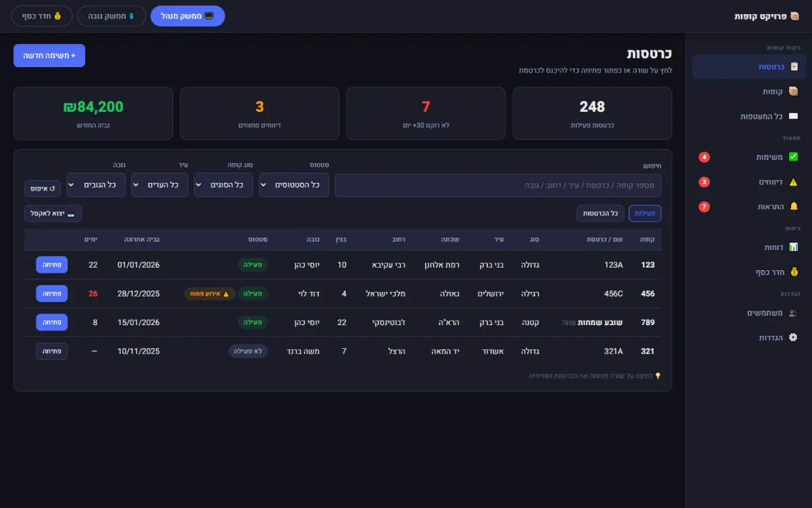This screenshot has width=812, height=508.
Task: Toggle the "פעילות" filter chip
Action: (x=645, y=213)
